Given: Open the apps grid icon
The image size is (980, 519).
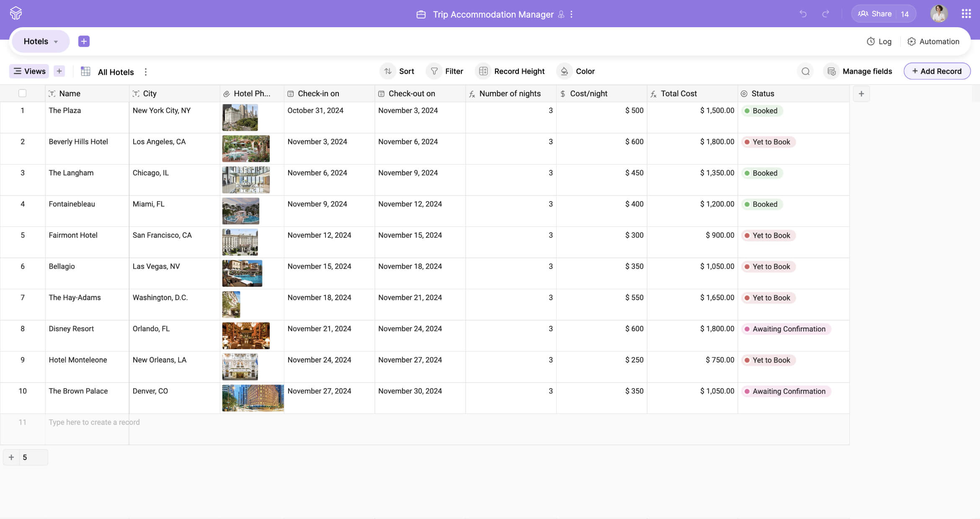Looking at the screenshot, I should [966, 14].
